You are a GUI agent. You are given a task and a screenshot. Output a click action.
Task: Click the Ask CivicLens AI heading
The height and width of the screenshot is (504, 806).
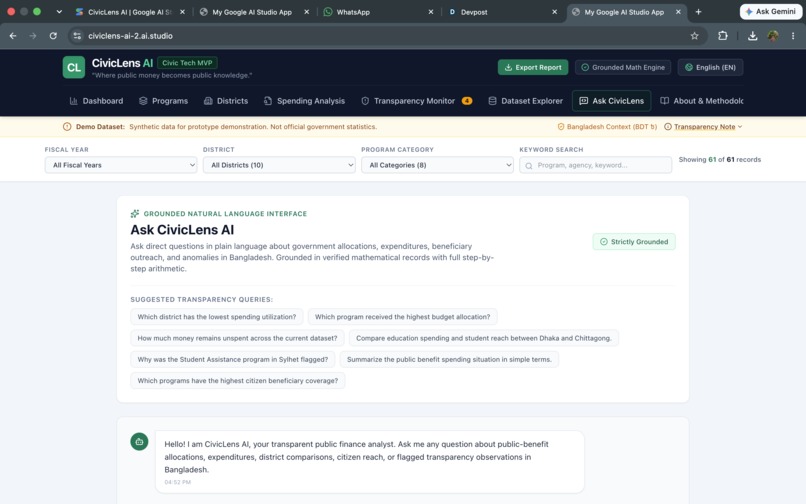[182, 230]
